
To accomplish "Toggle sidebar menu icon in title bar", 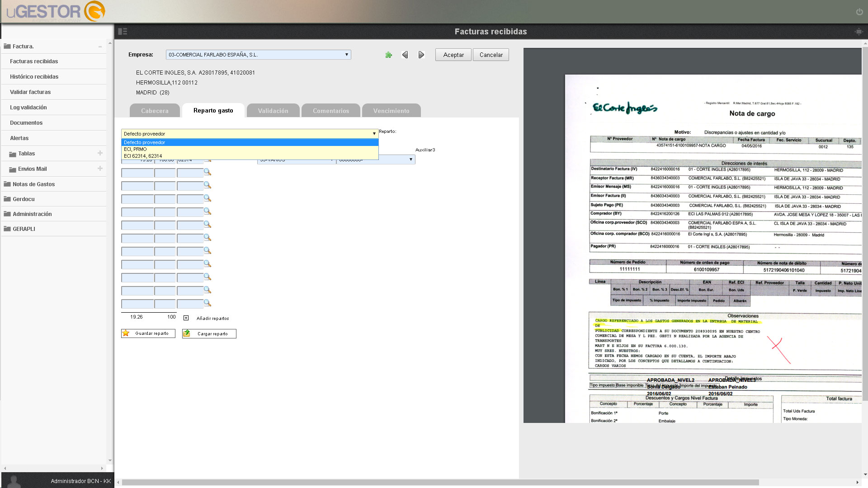I will click(123, 31).
